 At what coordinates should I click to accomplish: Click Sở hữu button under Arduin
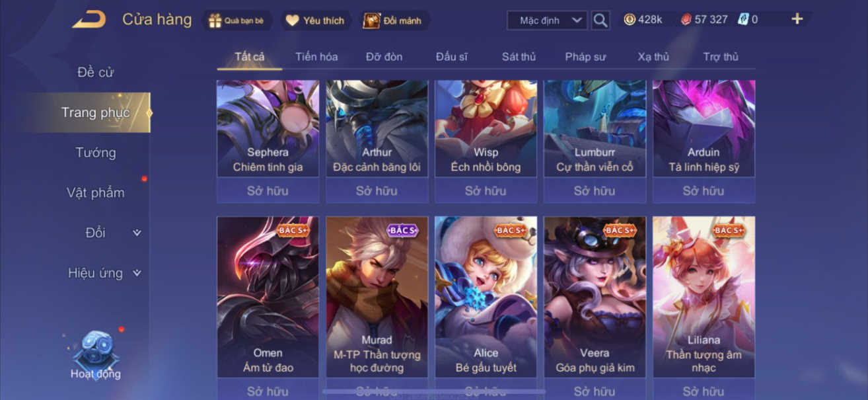click(704, 191)
